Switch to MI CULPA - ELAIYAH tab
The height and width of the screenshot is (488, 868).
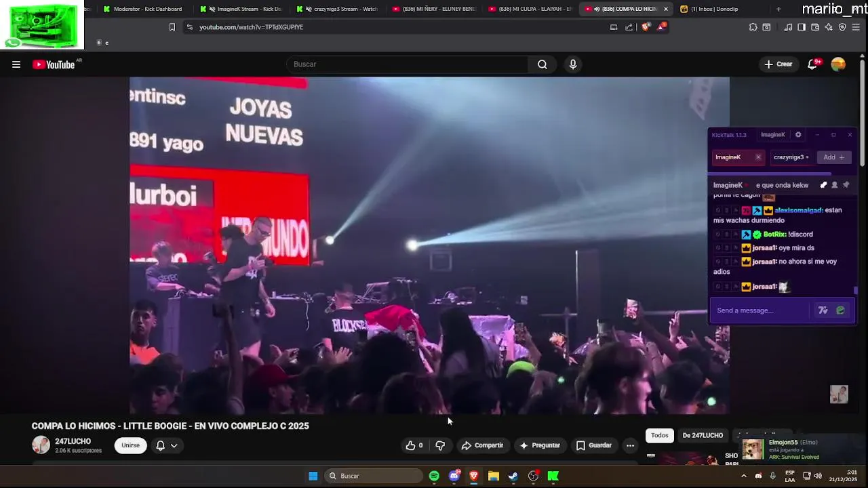[531, 9]
